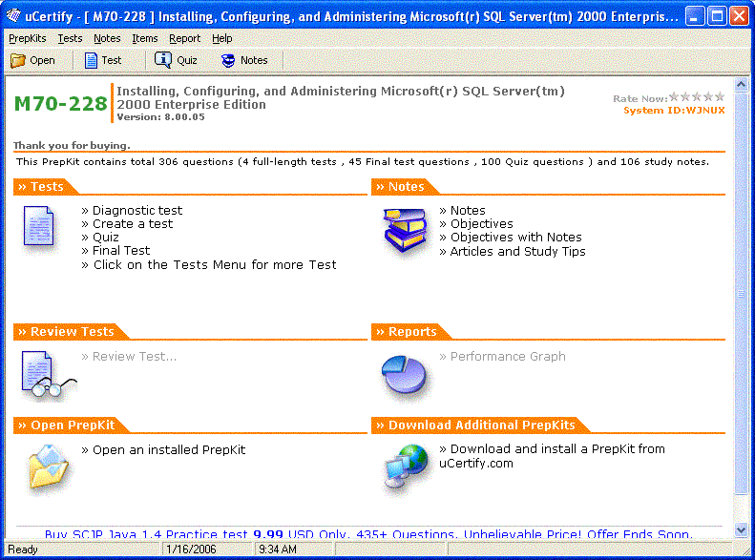Viewport: 755px width, 560px height.
Task: Rate with the third star
Action: coord(697,96)
